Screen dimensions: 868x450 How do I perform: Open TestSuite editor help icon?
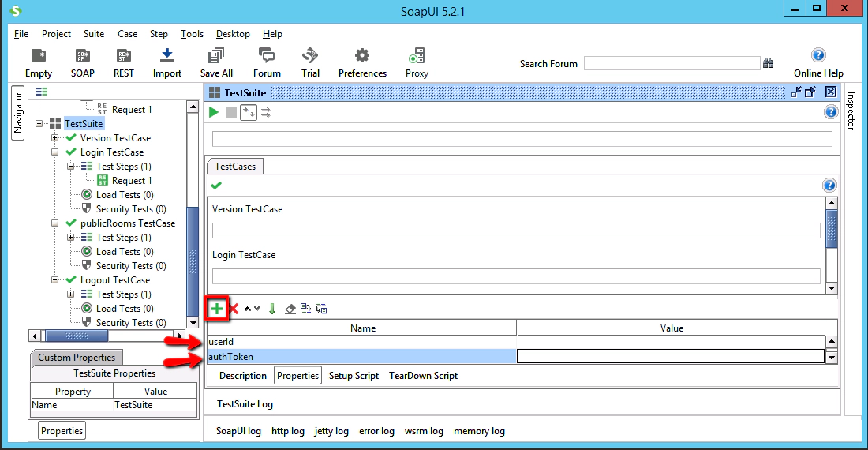[831, 112]
